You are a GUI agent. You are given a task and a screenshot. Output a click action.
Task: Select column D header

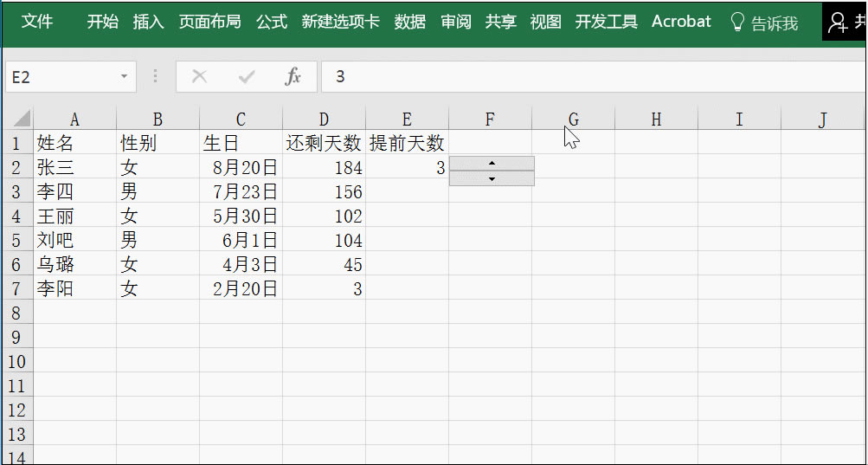point(324,119)
